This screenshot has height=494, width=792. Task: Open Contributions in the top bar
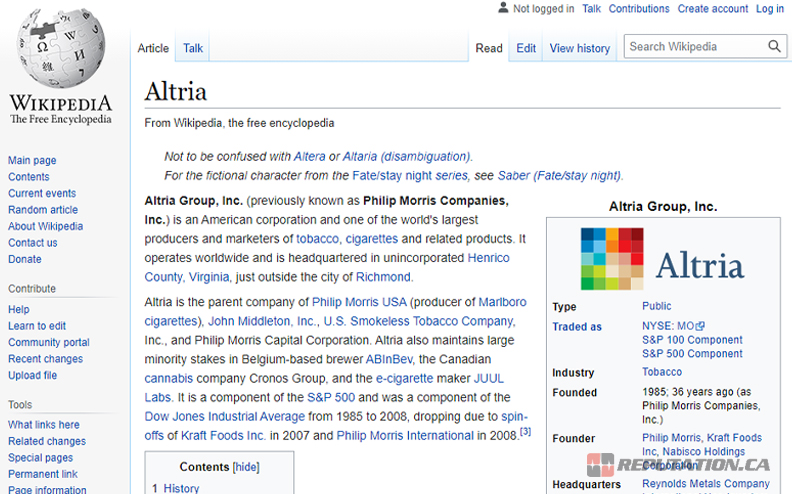point(638,9)
